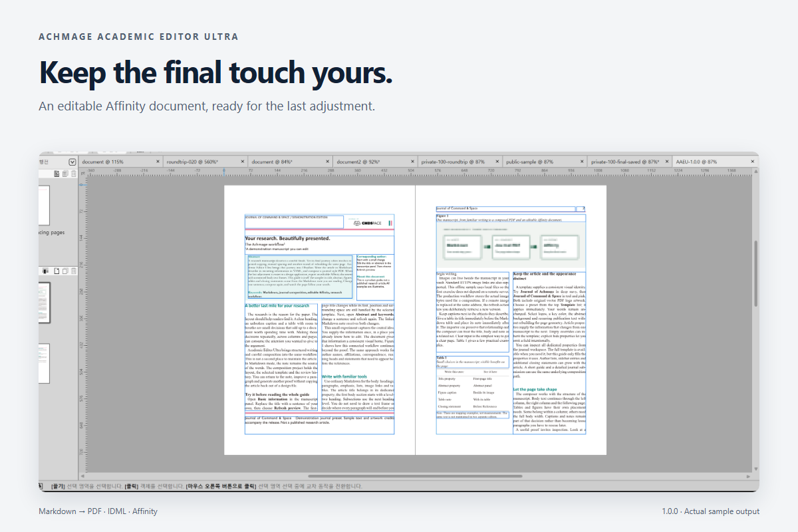This screenshot has height=532, width=798.
Task: Click the 'Markdown → PDF · IDML · Affinity' caption
Action: pos(98,511)
